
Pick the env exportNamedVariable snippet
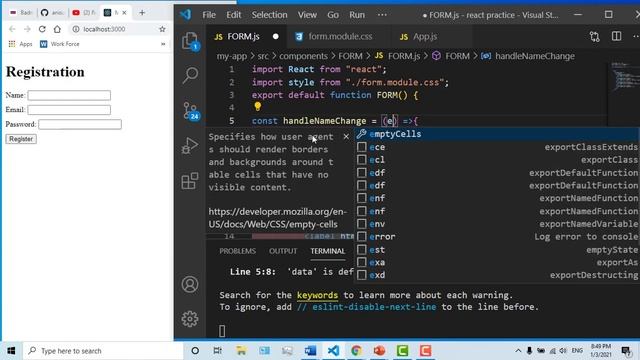[497, 224]
